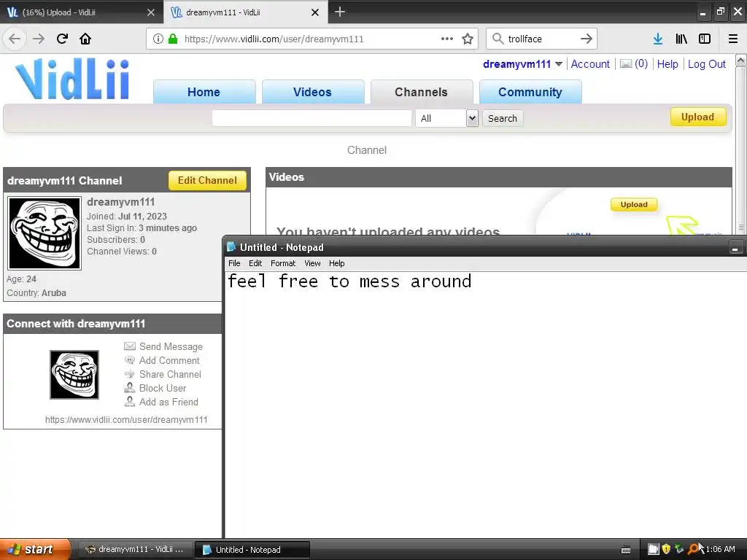747x560 pixels.
Task: Click the small Upload button in Videos panel
Action: click(x=634, y=204)
